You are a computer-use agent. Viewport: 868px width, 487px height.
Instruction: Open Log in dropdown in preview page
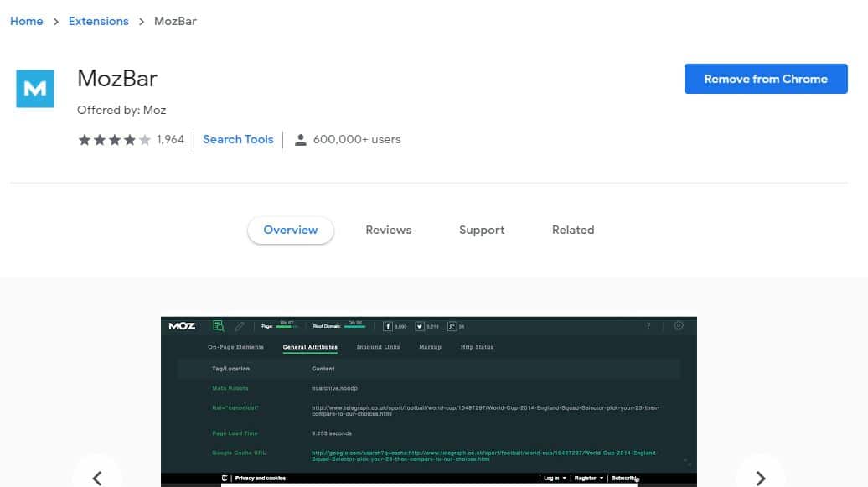coord(555,478)
